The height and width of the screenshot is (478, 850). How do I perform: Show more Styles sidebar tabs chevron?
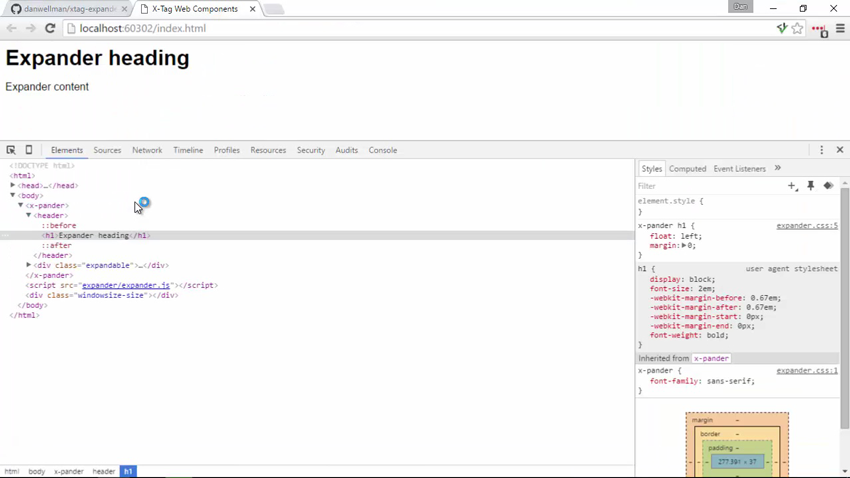point(778,169)
